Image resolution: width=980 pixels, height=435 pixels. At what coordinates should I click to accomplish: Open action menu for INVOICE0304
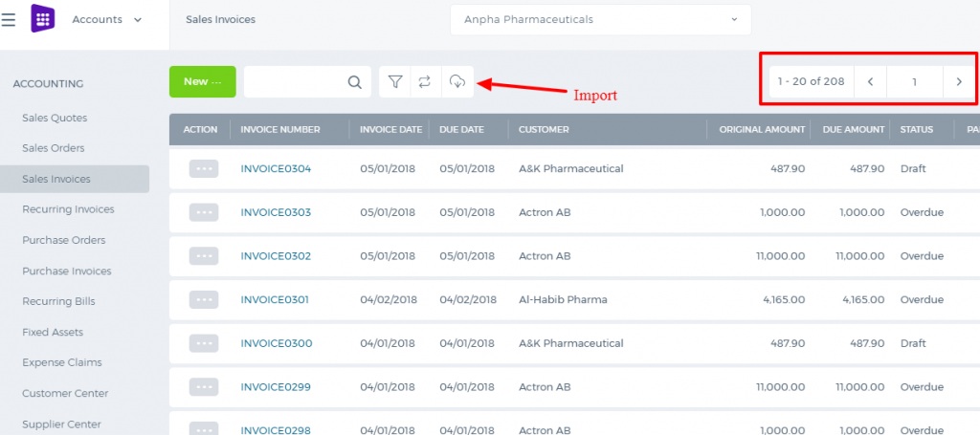click(204, 168)
